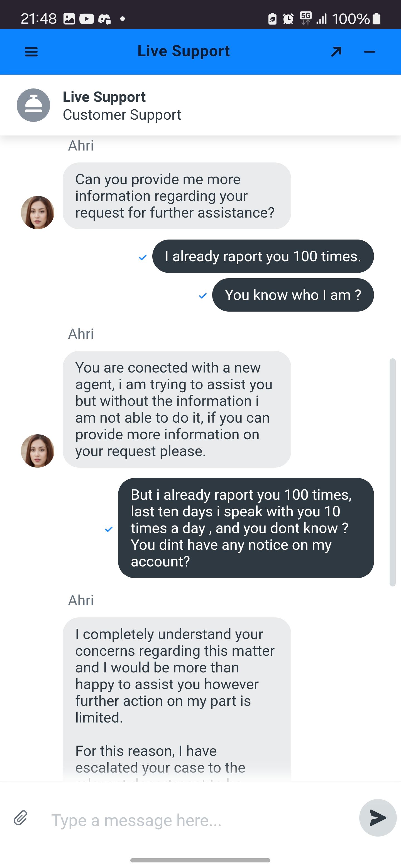The height and width of the screenshot is (868, 401).
Task: Click the chat vertical scrollbar
Action: (x=392, y=472)
